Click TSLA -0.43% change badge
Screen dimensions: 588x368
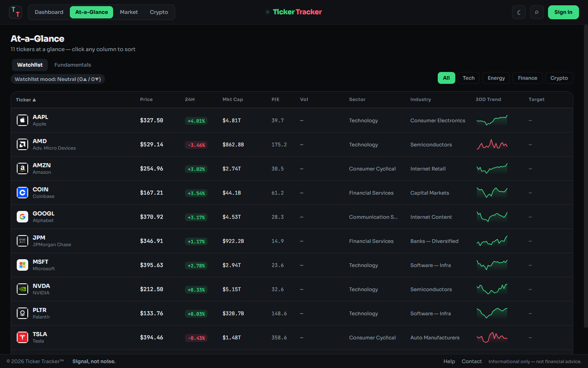tap(196, 338)
